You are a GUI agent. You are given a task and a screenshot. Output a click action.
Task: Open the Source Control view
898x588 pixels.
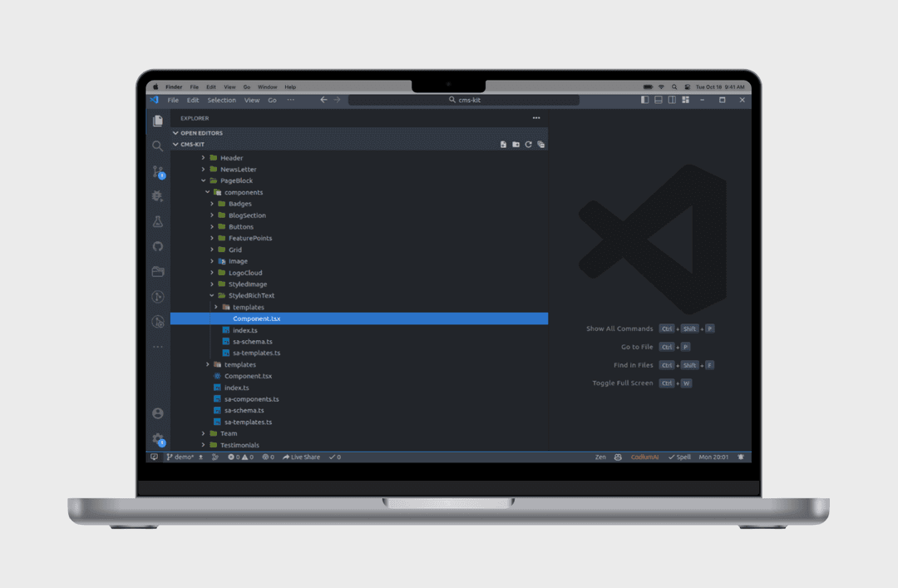tap(158, 171)
